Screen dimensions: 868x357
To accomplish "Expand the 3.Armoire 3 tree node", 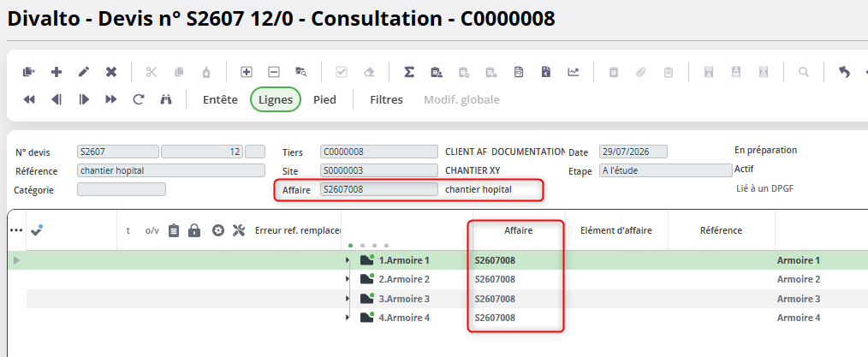I will (x=348, y=298).
